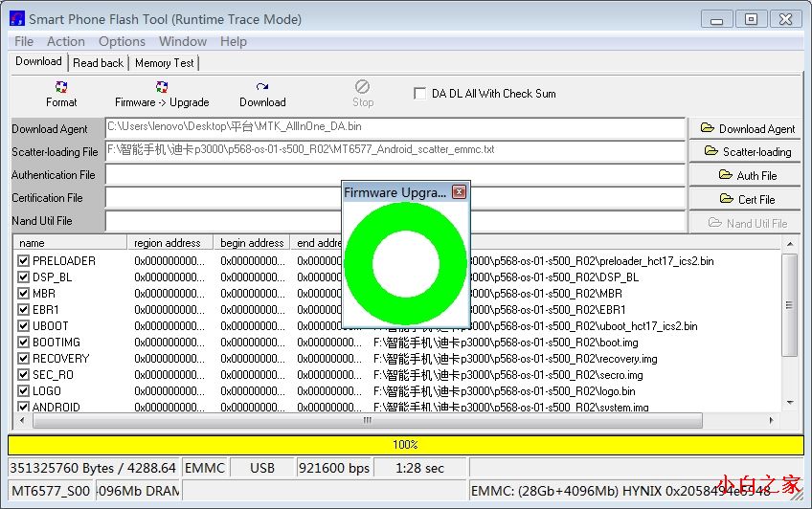Click the EMMC status cell
The height and width of the screenshot is (509, 812).
[x=205, y=468]
